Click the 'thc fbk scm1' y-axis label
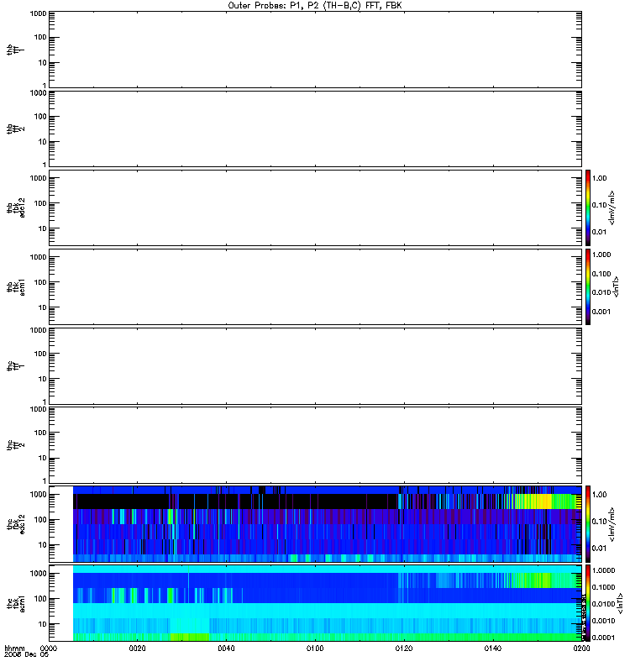Viewport: 630px width, 672px height. [x=15, y=603]
